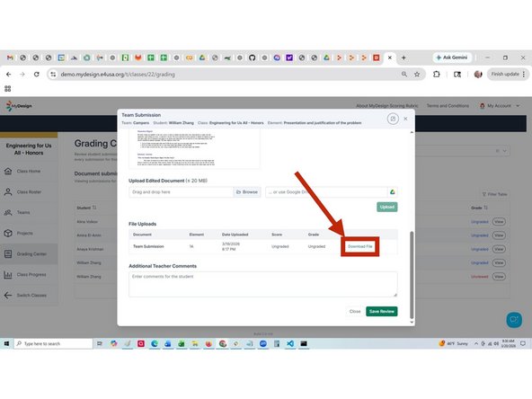This screenshot has width=532, height=399.
Task: Click the Close button in dialog footer
Action: [355, 311]
